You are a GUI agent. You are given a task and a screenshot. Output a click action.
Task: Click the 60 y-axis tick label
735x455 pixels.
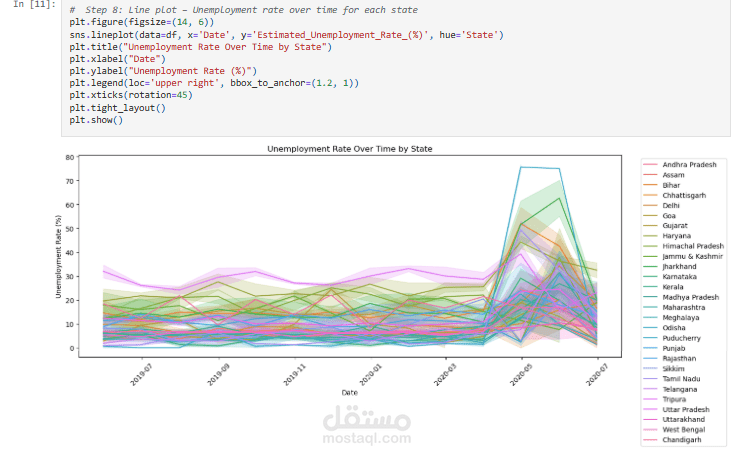pyautogui.click(x=70, y=205)
